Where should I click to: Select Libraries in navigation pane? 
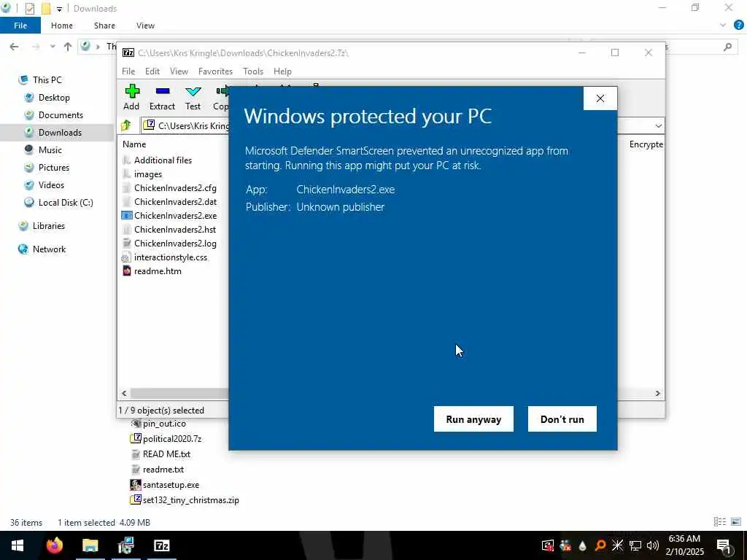[x=49, y=226]
